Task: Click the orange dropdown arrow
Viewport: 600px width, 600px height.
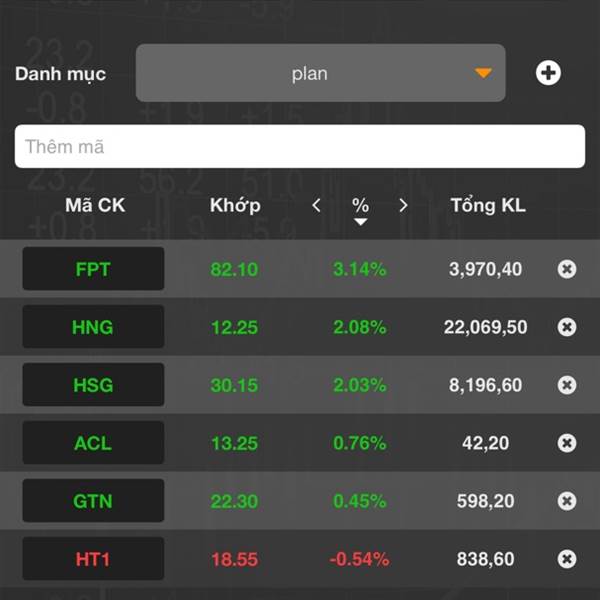Action: (483, 73)
